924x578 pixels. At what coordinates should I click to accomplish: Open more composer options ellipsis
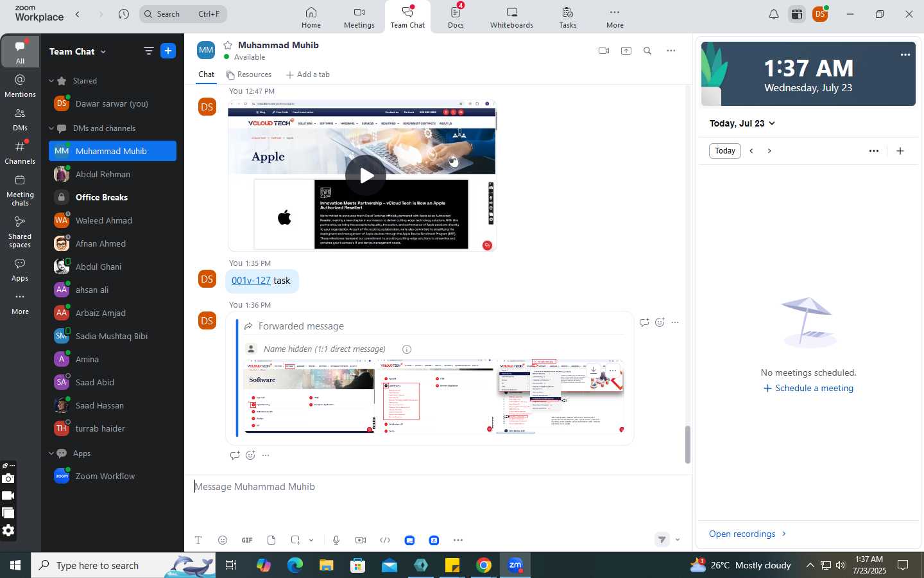point(458,540)
